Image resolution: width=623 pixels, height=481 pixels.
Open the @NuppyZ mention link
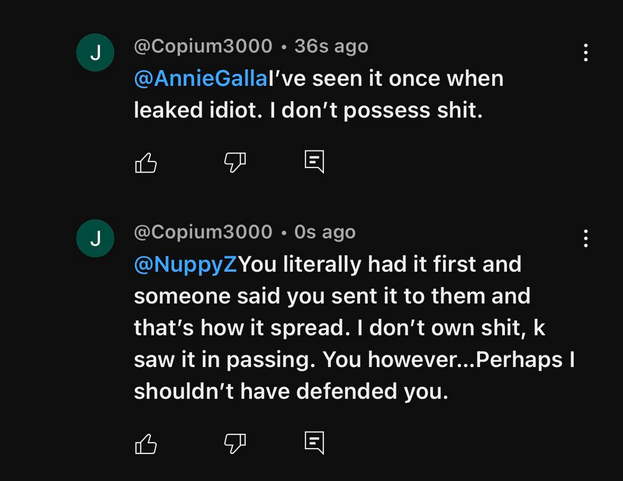(186, 265)
